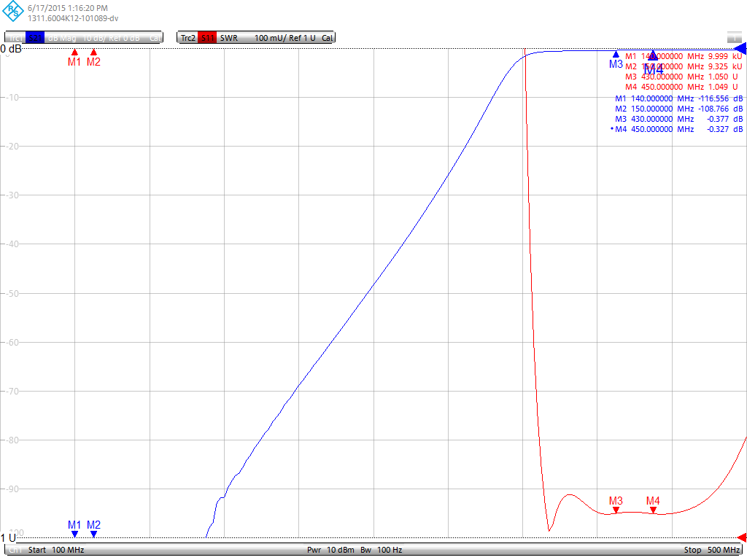Click the red M1 140 MHz 9.999 kU readout
Image resolution: width=747 pixels, height=560 pixels.
684,56
